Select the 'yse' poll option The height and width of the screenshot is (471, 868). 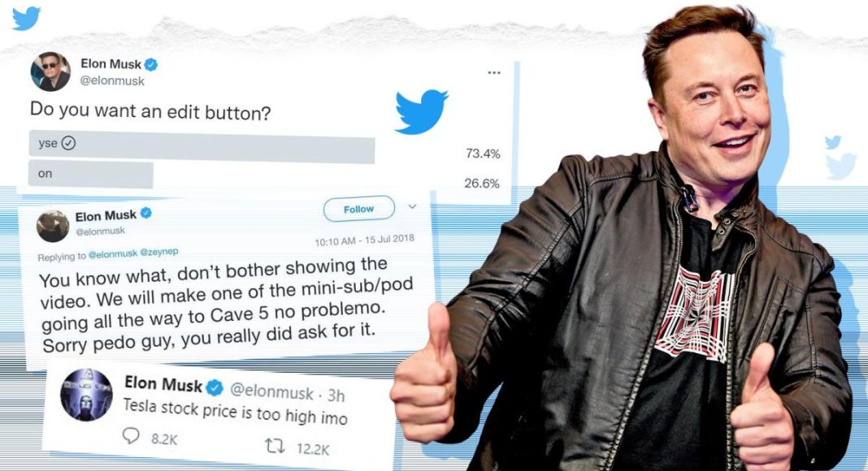pyautogui.click(x=202, y=146)
